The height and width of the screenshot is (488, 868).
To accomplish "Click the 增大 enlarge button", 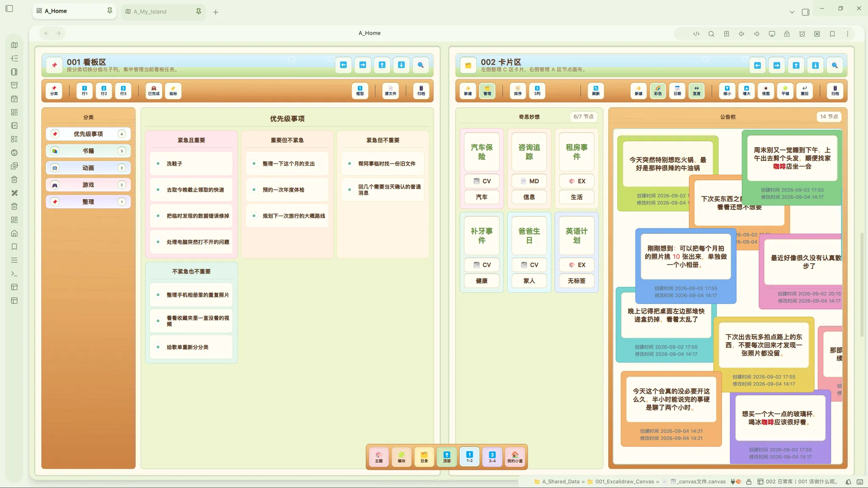I will point(746,91).
